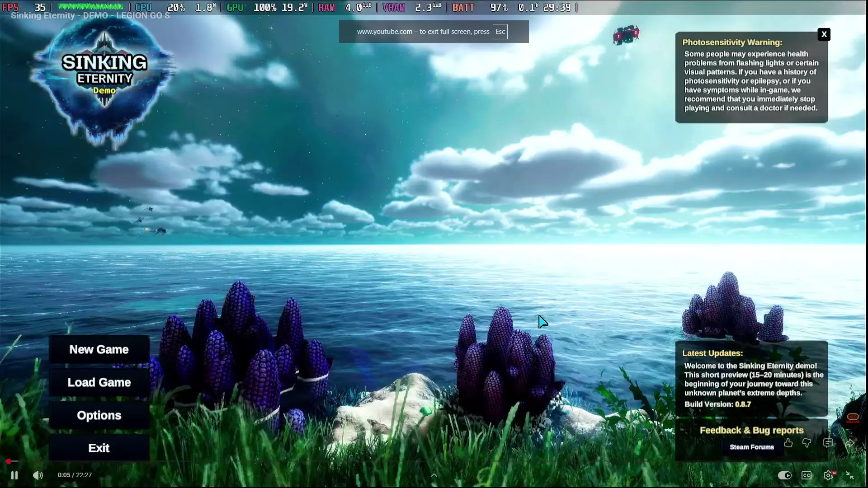The image size is (868, 488).
Task: Close the Photosensitivity Warning panel
Action: (824, 34)
